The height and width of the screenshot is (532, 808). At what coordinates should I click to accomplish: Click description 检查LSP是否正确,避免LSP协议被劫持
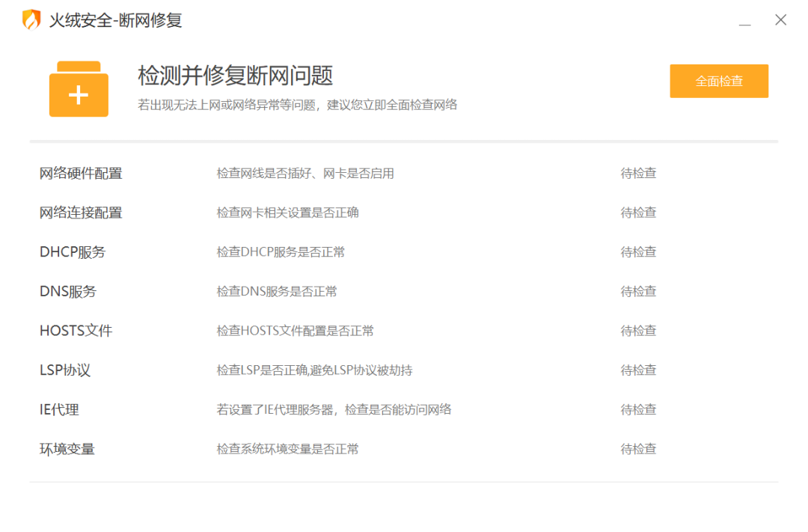(x=314, y=370)
